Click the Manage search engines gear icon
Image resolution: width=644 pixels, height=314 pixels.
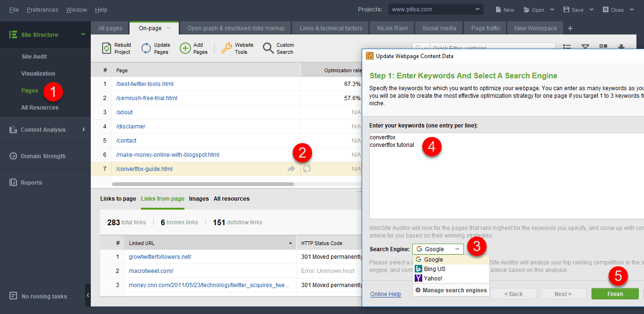(x=418, y=290)
